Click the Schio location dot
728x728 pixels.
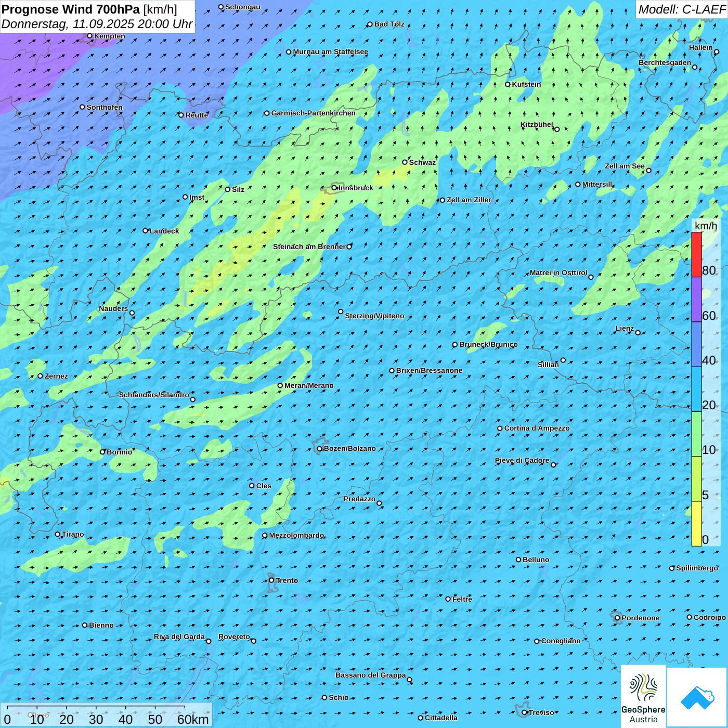[324, 697]
